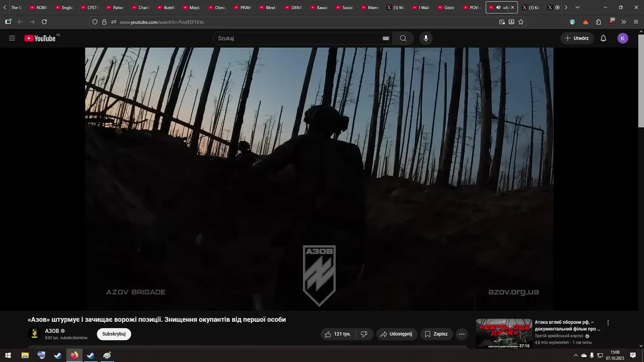Open red extension with 22 badge
Image resolution: width=644 pixels, height=362 pixels.
tap(611, 22)
